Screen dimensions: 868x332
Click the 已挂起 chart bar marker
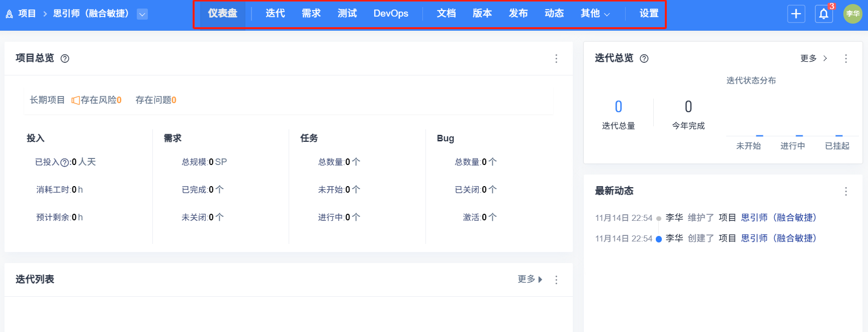pos(839,135)
